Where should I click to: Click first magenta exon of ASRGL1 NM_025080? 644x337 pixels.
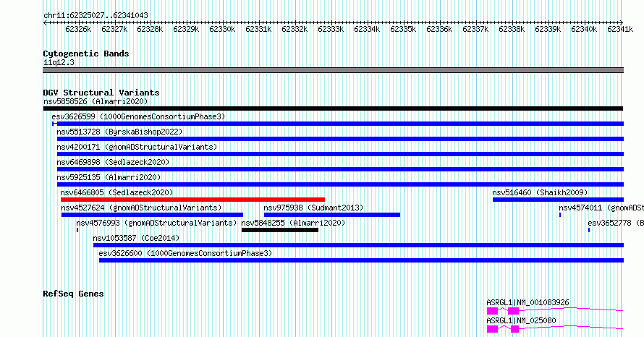pos(493,329)
